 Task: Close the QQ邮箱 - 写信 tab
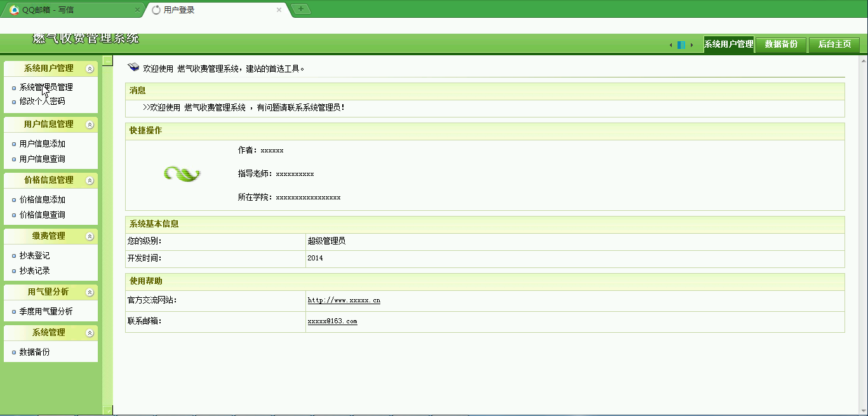[138, 10]
